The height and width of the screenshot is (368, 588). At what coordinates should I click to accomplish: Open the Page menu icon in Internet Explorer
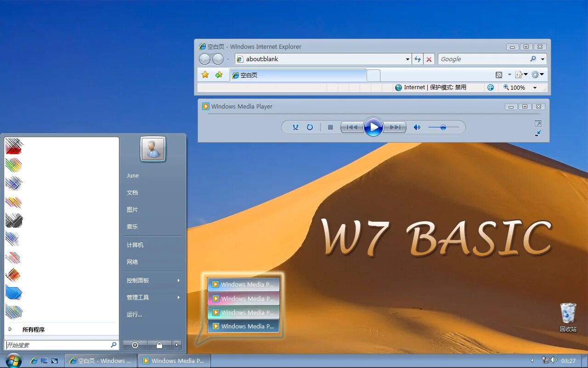(519, 75)
